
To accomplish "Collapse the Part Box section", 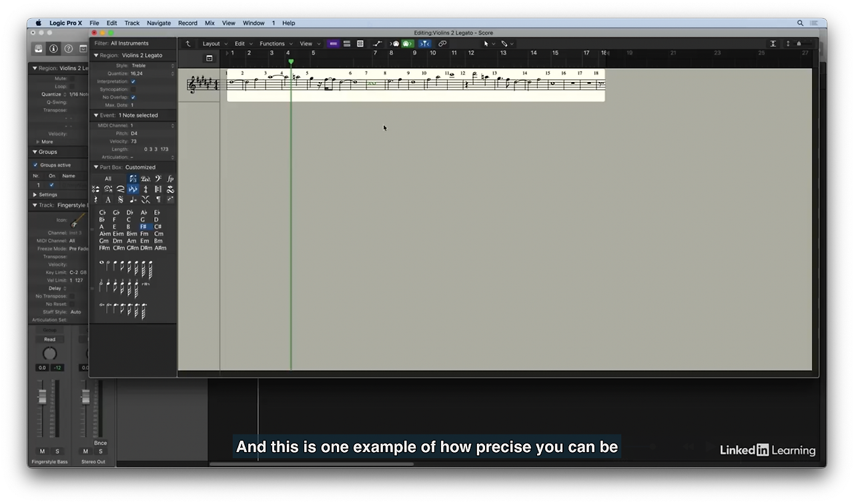I will point(96,167).
